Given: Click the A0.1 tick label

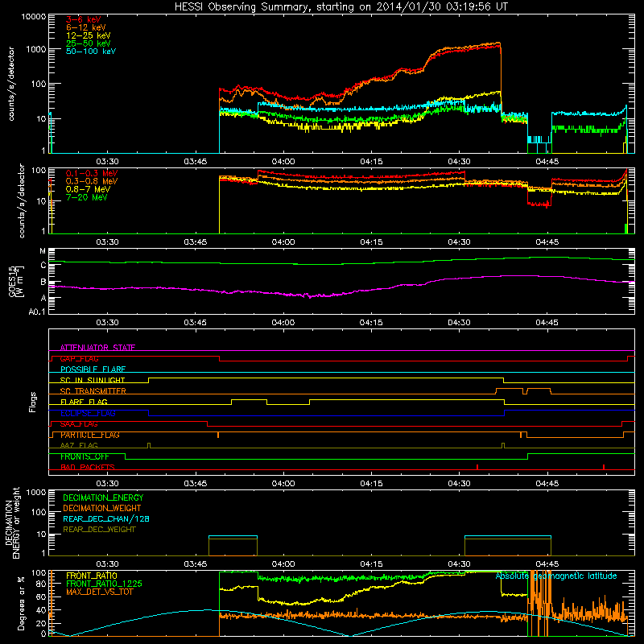Looking at the screenshot, I should (37, 312).
